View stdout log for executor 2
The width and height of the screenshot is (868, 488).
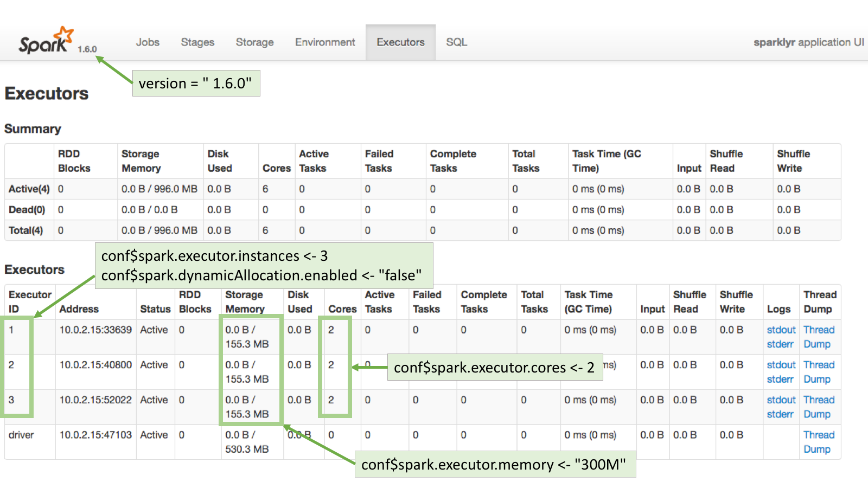781,365
